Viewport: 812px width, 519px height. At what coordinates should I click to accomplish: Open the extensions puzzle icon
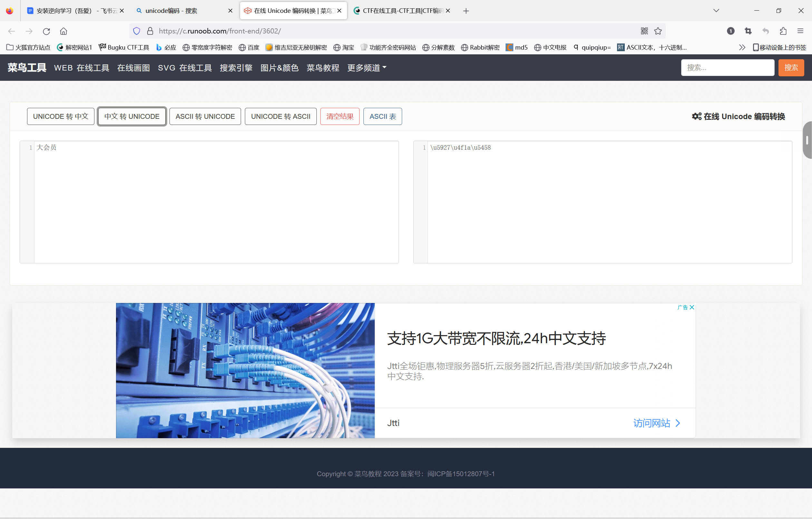point(783,31)
